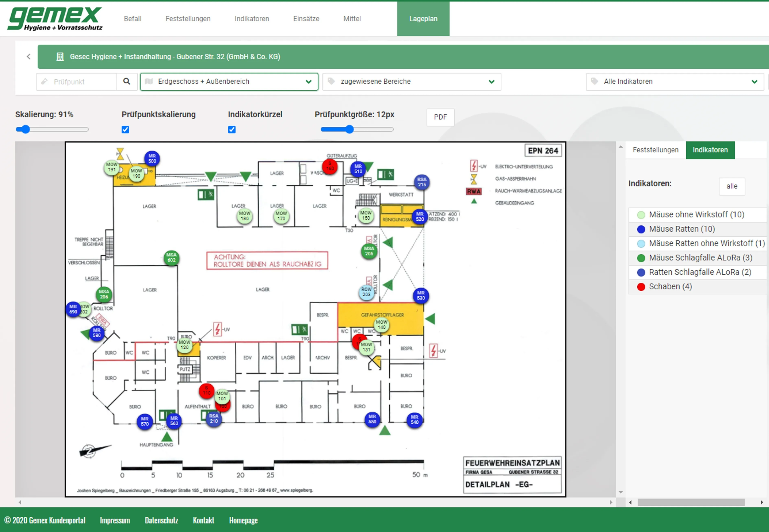Open the MR 530 checkpoint marker

[x=421, y=296]
